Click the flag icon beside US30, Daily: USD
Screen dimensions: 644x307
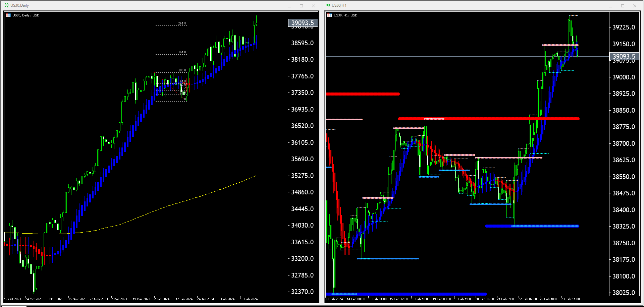[8, 15]
